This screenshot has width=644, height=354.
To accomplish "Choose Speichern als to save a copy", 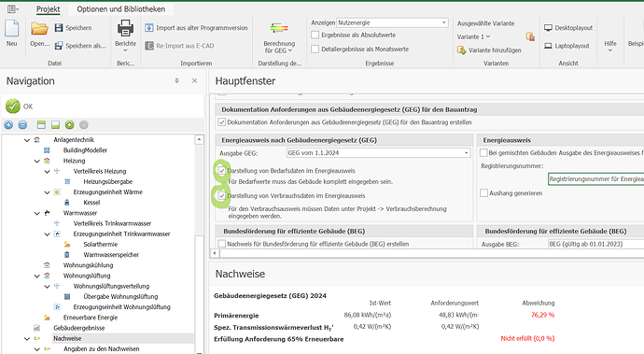I will pos(80,46).
